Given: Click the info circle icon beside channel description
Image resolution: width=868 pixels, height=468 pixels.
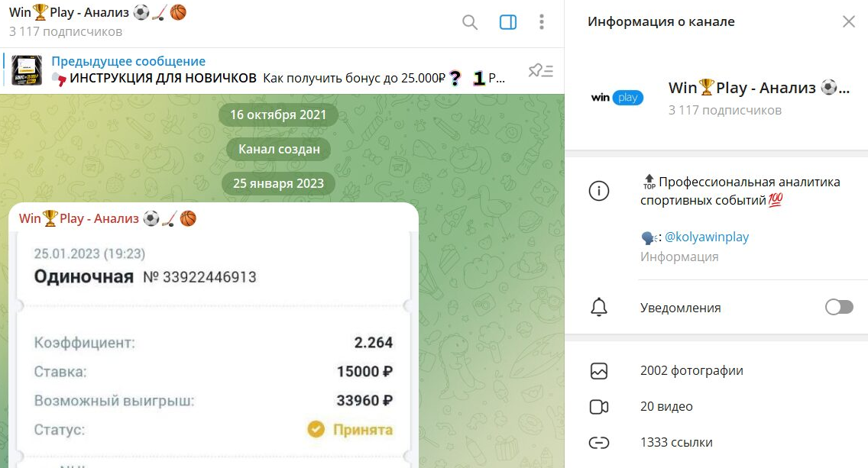Looking at the screenshot, I should [x=599, y=192].
